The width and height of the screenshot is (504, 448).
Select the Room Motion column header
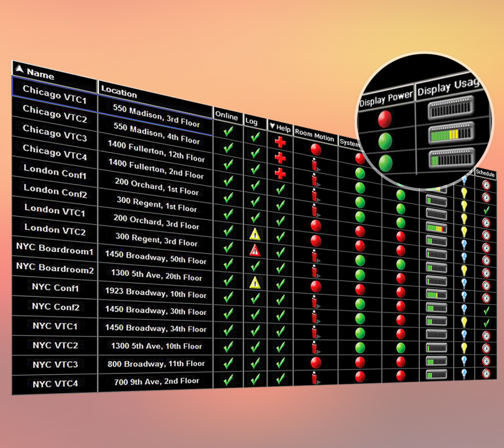pos(315,135)
